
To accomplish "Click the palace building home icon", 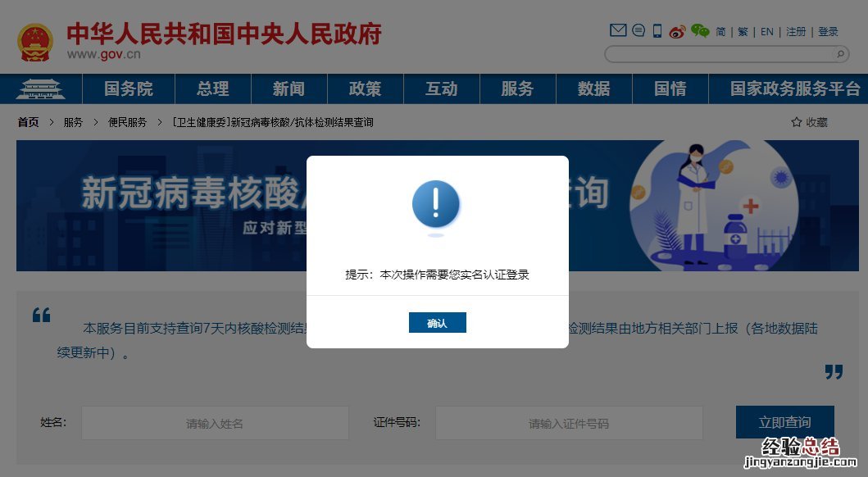I will click(40, 89).
